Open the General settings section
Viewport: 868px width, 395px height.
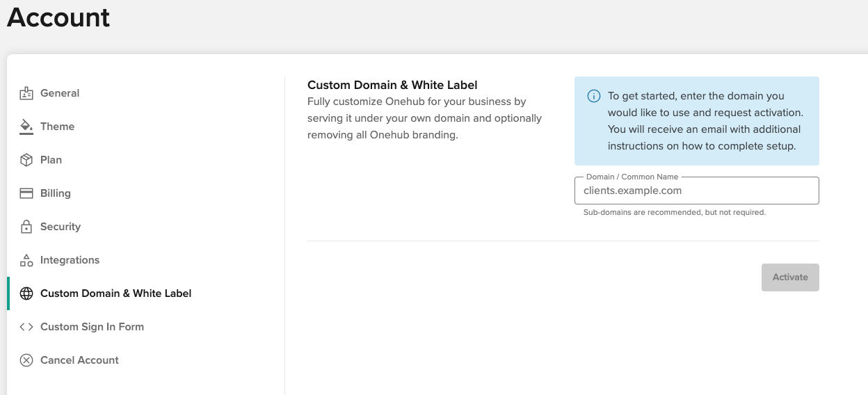pyautogui.click(x=60, y=93)
